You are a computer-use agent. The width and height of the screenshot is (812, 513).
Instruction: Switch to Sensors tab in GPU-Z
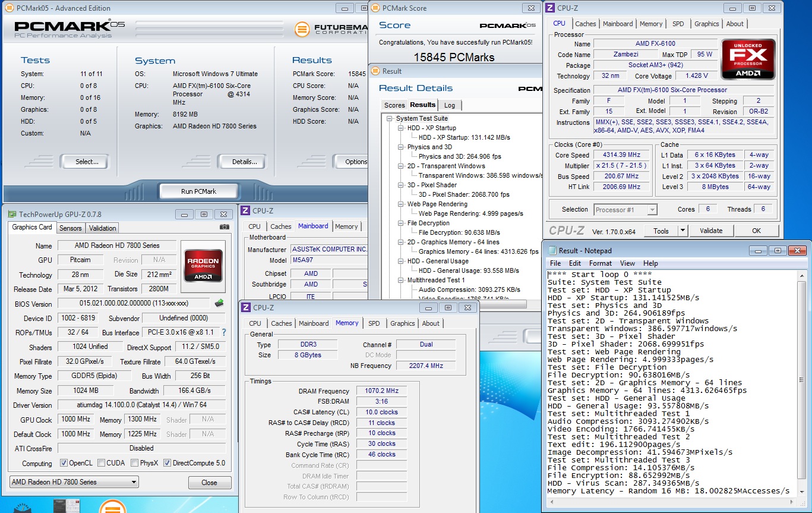(71, 228)
